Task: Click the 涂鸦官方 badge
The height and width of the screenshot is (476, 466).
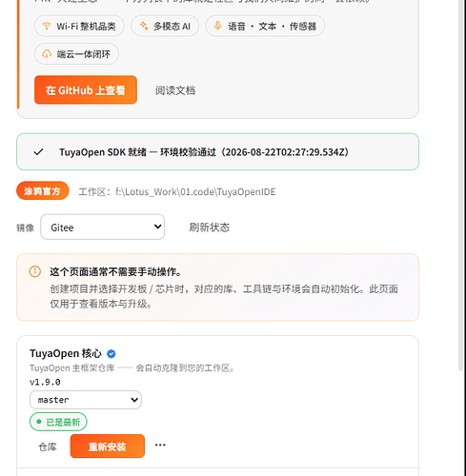Action: point(43,190)
